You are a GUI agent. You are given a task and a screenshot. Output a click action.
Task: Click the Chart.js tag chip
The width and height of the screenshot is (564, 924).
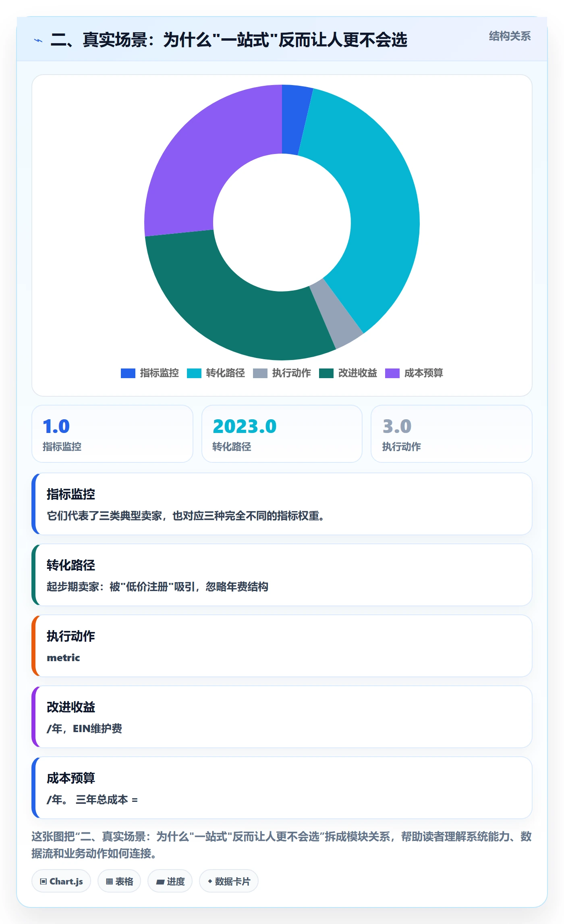[x=61, y=881]
